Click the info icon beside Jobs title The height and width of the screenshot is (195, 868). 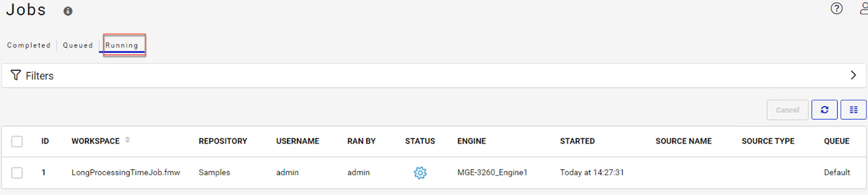[x=68, y=11]
